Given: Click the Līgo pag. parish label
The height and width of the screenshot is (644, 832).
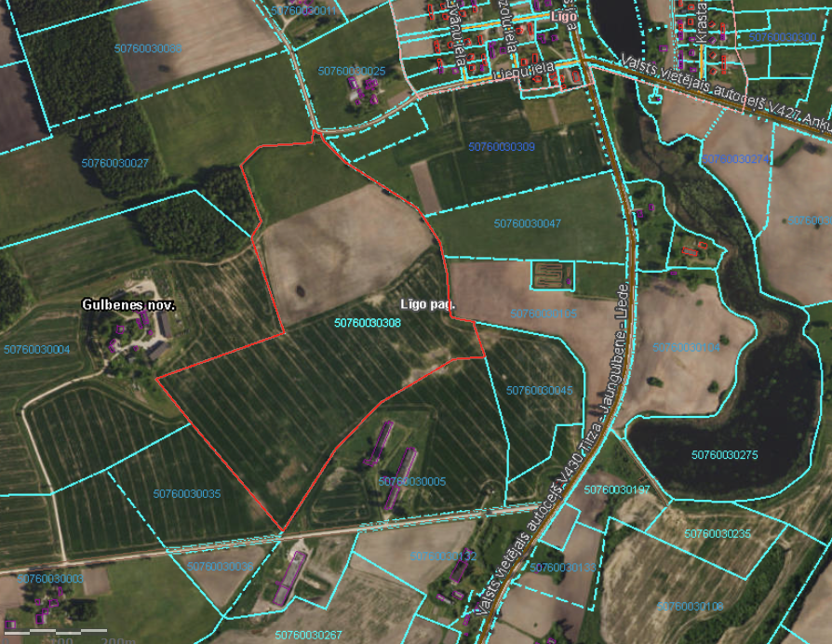Looking at the screenshot, I should pos(427,304).
